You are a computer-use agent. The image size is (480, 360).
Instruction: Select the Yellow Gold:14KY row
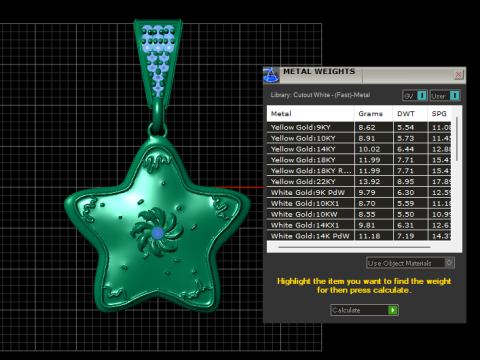coord(359,149)
